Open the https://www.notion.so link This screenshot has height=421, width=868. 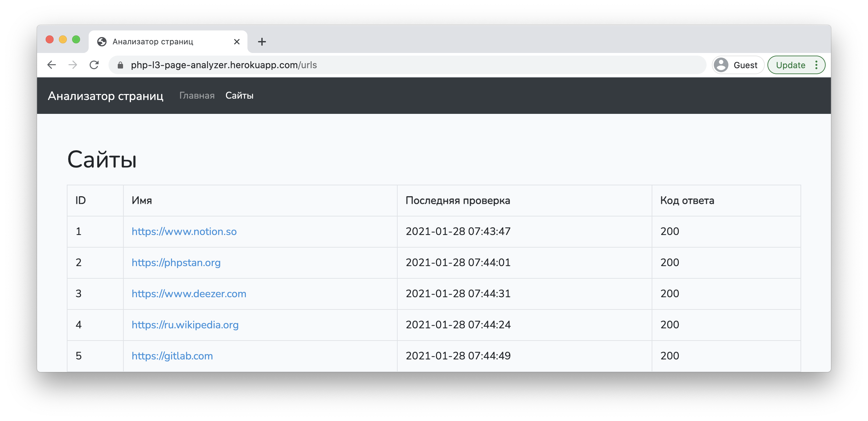tap(184, 232)
